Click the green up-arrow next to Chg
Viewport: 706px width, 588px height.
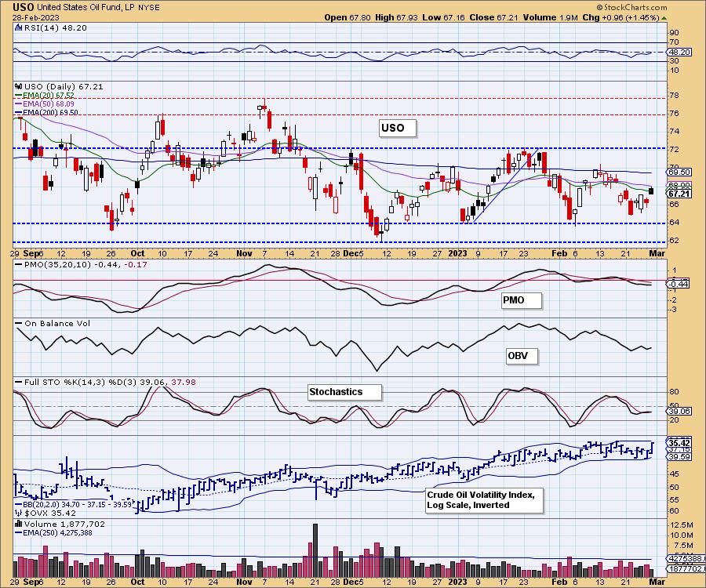(x=664, y=18)
